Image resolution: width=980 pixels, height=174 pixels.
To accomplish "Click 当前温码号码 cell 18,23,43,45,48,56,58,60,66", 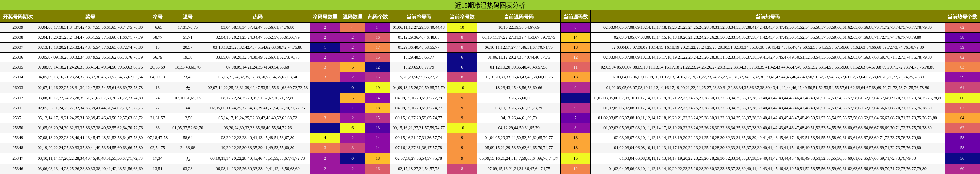I will click(519, 88).
